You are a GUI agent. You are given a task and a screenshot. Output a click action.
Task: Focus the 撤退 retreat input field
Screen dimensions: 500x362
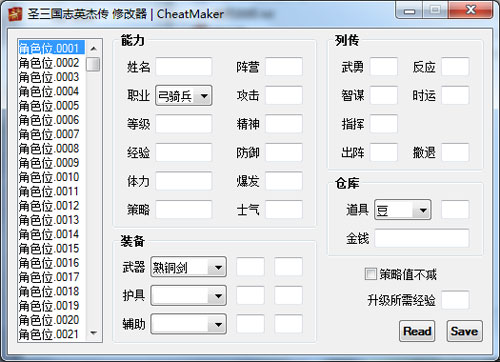coord(455,153)
